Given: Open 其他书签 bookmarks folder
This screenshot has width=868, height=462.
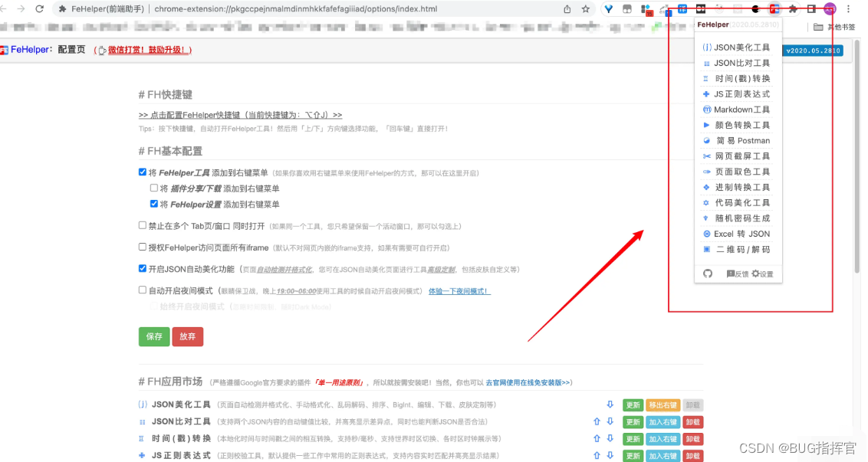Looking at the screenshot, I should [x=834, y=27].
